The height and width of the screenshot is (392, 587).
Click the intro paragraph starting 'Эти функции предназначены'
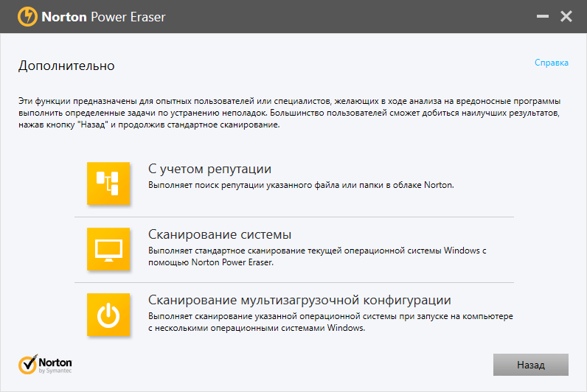(x=289, y=113)
